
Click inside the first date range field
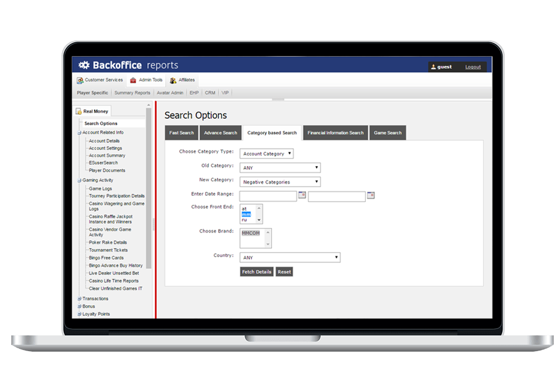[x=269, y=195]
